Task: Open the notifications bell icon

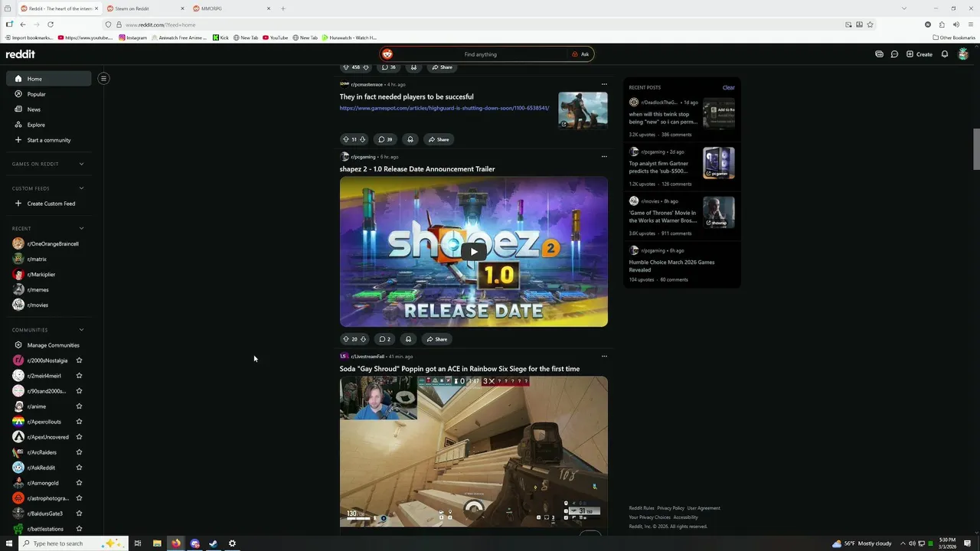Action: tap(945, 54)
